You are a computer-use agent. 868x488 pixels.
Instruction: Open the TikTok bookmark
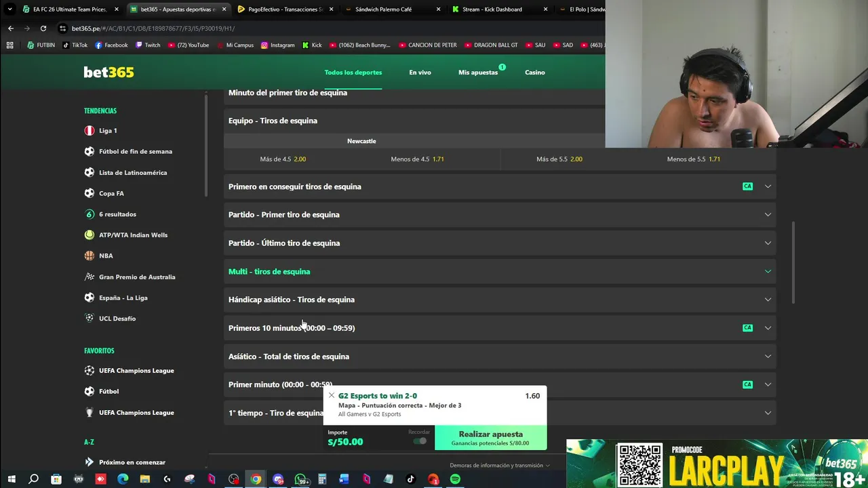[75, 45]
